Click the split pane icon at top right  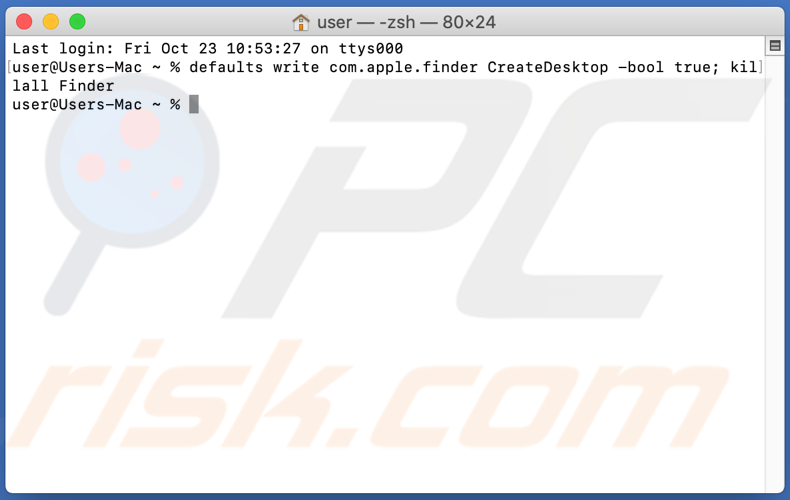point(775,46)
